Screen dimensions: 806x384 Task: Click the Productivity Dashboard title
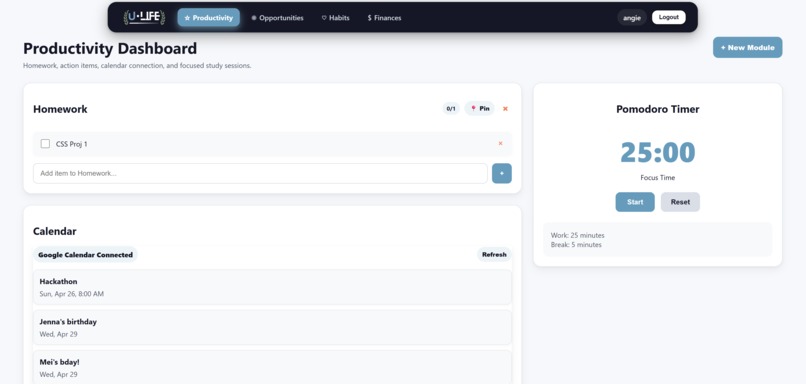click(110, 48)
